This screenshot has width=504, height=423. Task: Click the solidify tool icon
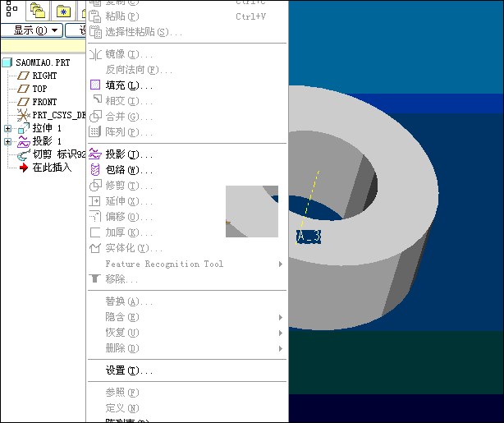point(95,248)
